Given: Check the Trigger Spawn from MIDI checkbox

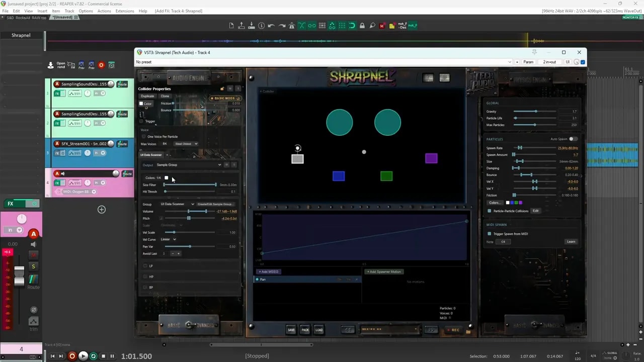Looking at the screenshot, I should tap(489, 234).
